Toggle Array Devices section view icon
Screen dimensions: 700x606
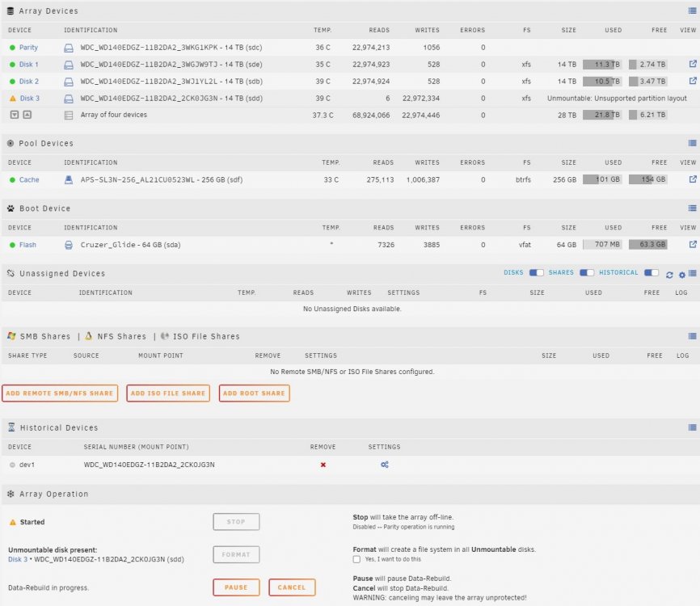pyautogui.click(x=692, y=11)
